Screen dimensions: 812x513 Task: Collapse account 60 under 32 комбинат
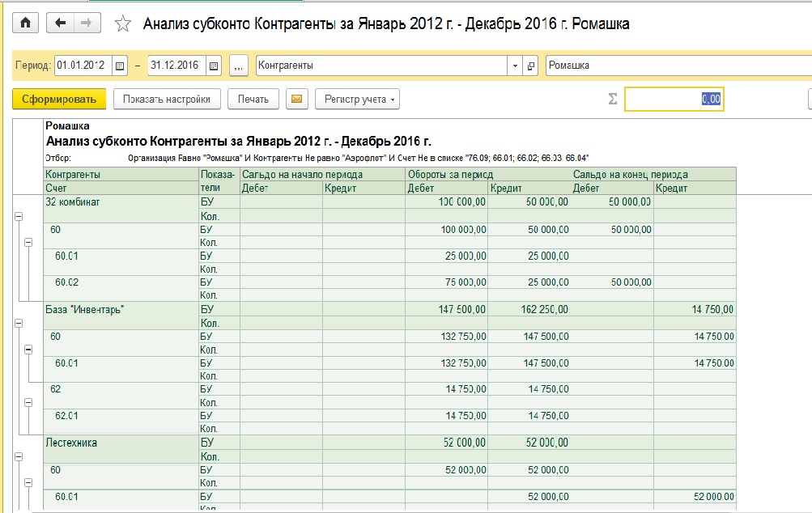coord(28,242)
